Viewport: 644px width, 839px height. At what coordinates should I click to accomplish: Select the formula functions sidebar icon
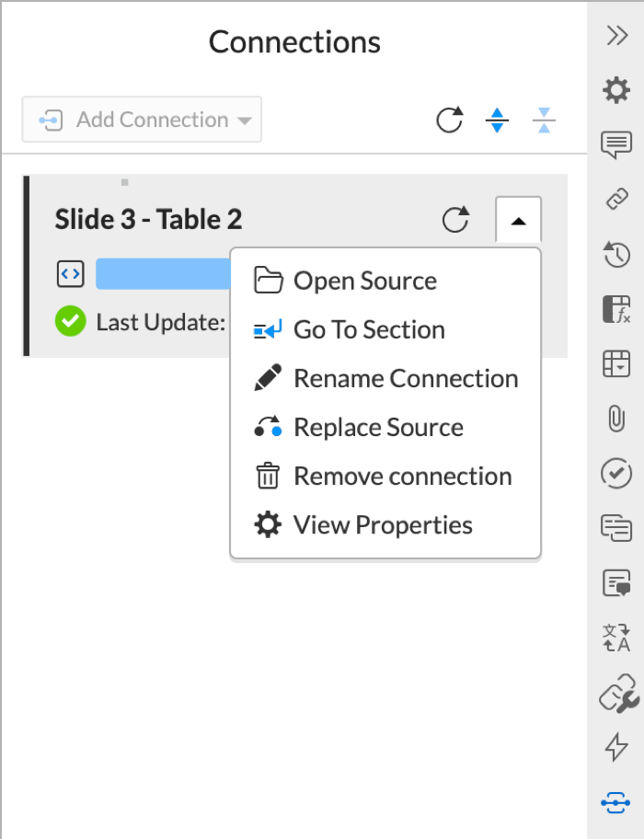615,309
